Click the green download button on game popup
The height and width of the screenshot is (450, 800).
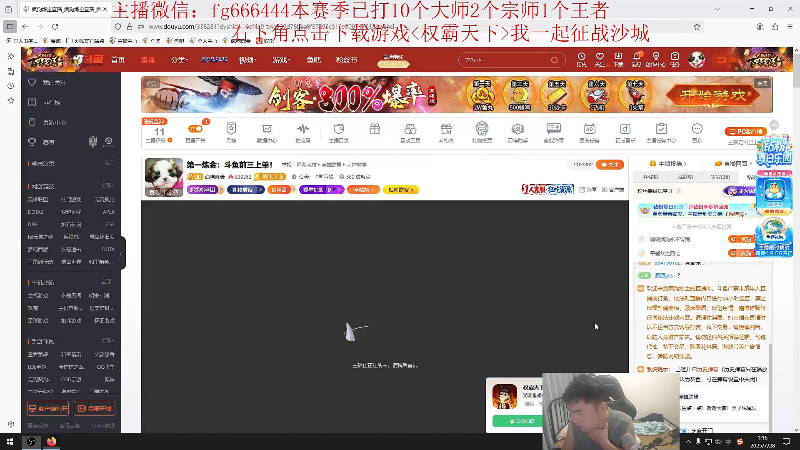pyautogui.click(x=517, y=421)
